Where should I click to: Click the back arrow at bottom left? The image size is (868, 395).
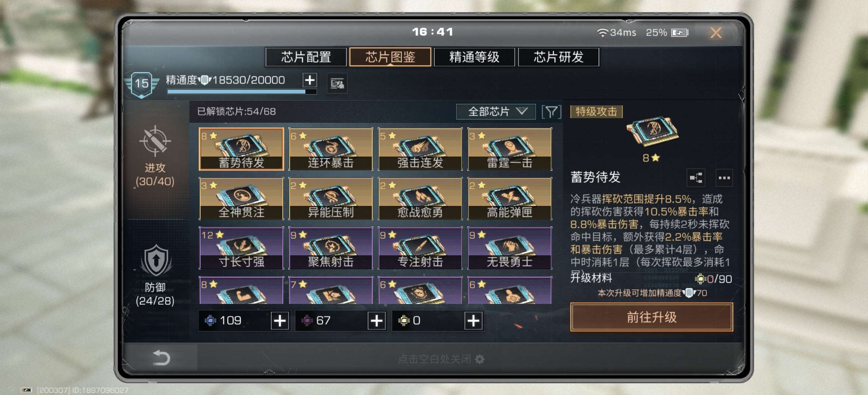pos(161,358)
